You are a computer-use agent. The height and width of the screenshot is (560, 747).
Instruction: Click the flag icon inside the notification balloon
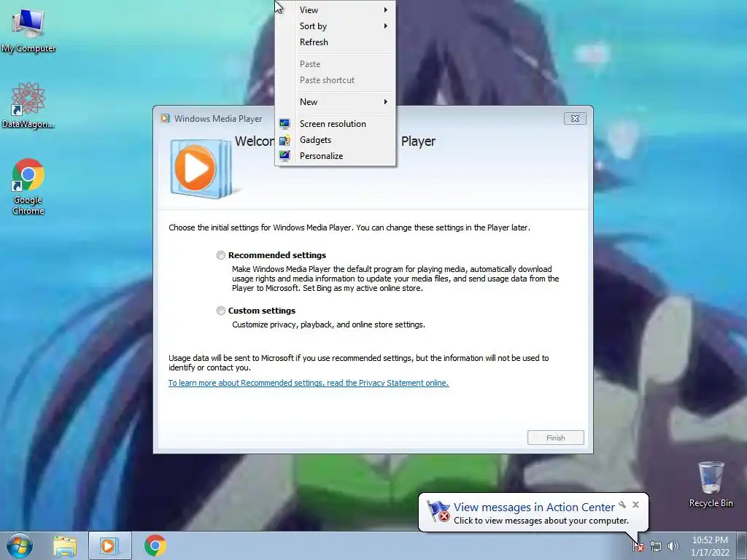[x=438, y=511]
